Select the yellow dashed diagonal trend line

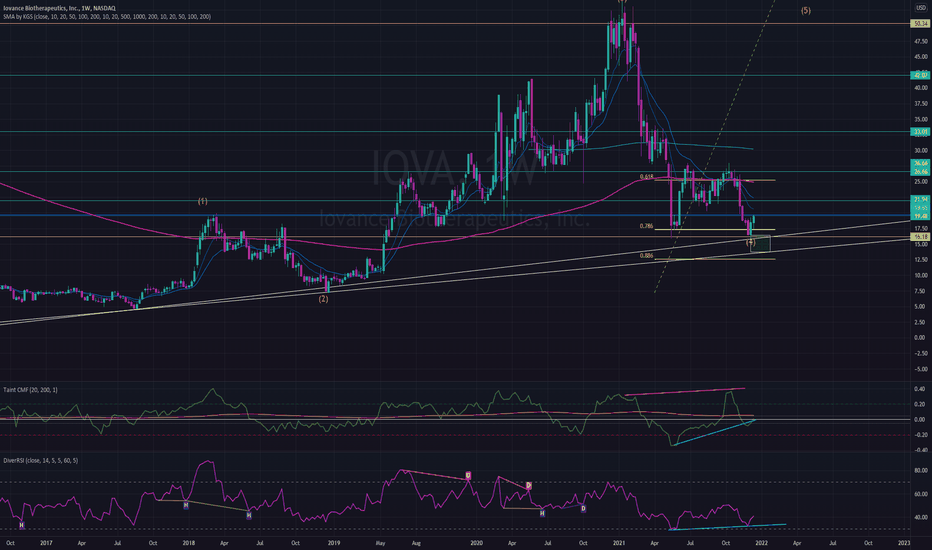[x=715, y=146]
